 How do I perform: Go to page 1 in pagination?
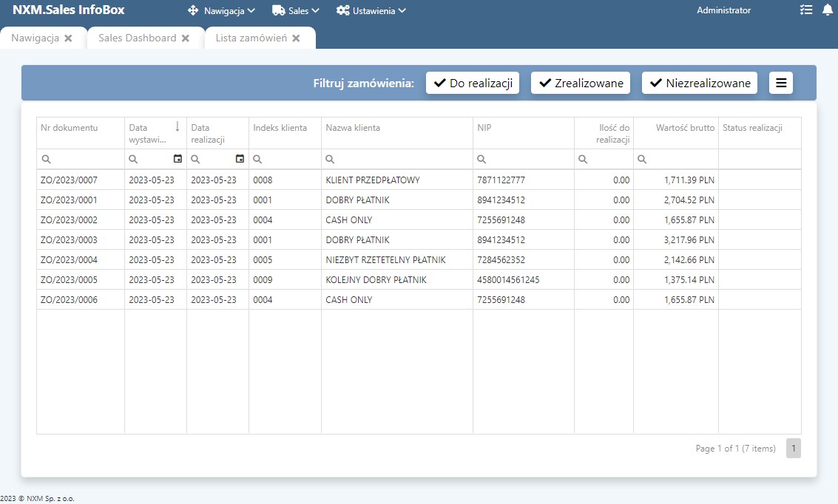[793, 449]
